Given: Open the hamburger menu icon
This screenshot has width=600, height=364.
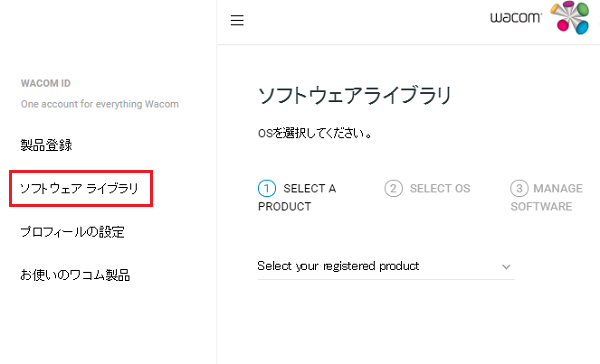Looking at the screenshot, I should tap(237, 20).
